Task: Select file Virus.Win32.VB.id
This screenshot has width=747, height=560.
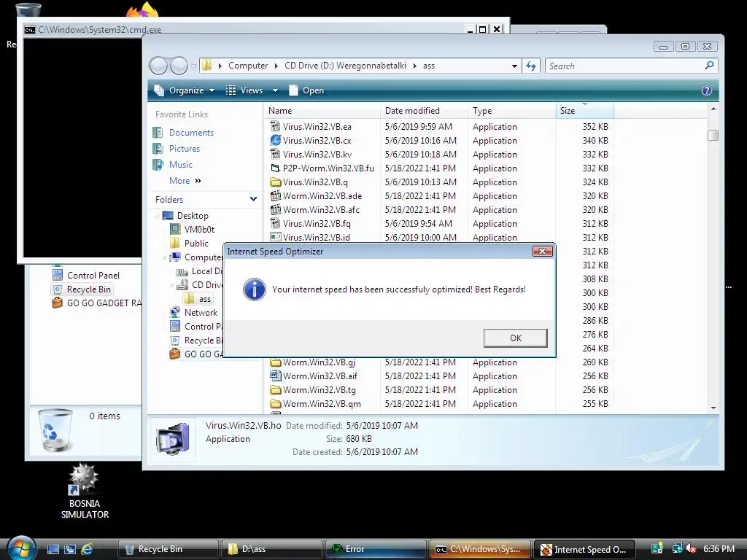Action: [x=317, y=237]
